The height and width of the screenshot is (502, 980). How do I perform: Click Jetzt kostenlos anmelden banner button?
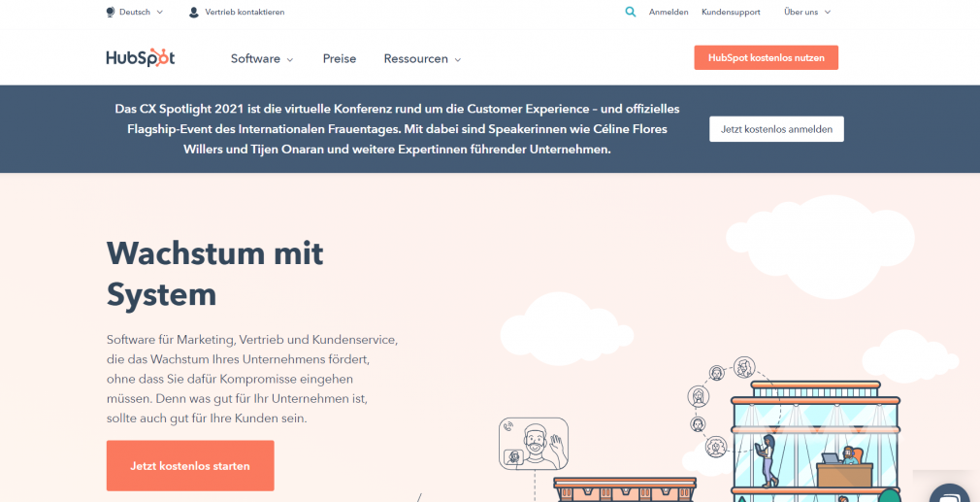click(776, 129)
